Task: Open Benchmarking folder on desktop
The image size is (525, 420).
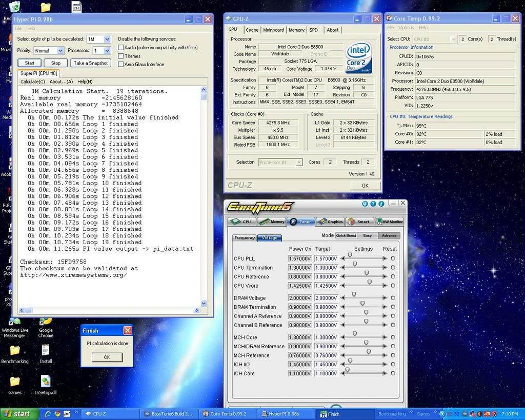Action: (x=15, y=355)
